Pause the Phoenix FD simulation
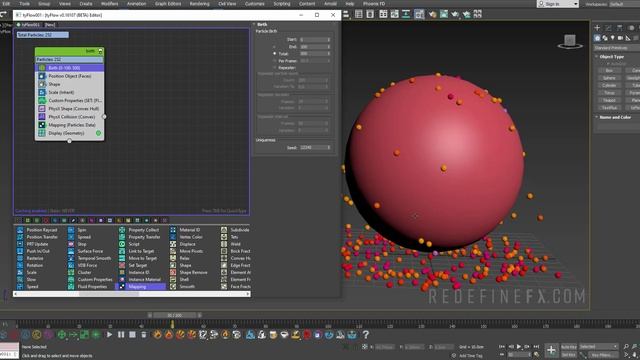This screenshot has height=360, width=640. coord(121,335)
